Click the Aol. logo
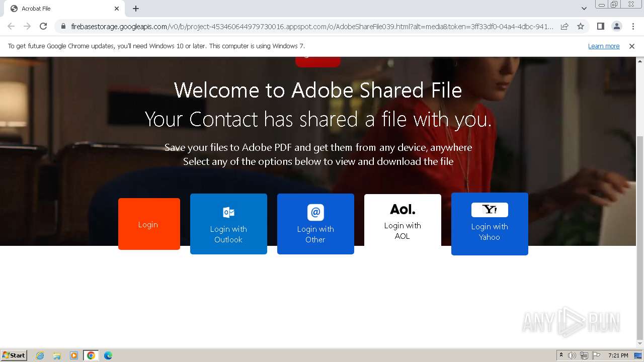Screen dimensions: 644x362 pyautogui.click(x=403, y=209)
